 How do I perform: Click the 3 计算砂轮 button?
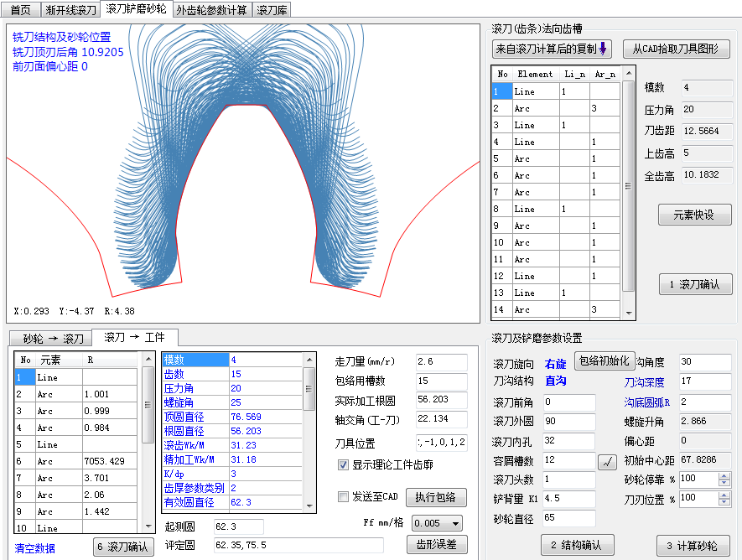[x=693, y=546]
